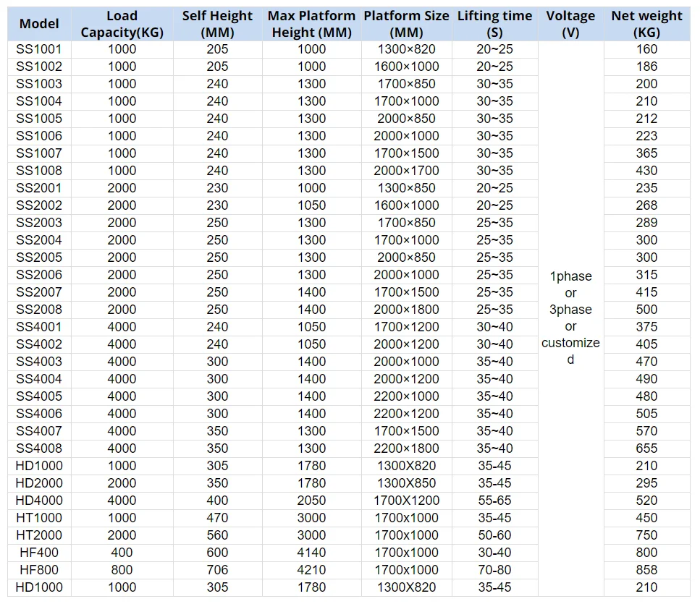This screenshot has width=700, height=604.
Task: Click the Load Capacity(KG) header
Action: pyautogui.click(x=122, y=24)
